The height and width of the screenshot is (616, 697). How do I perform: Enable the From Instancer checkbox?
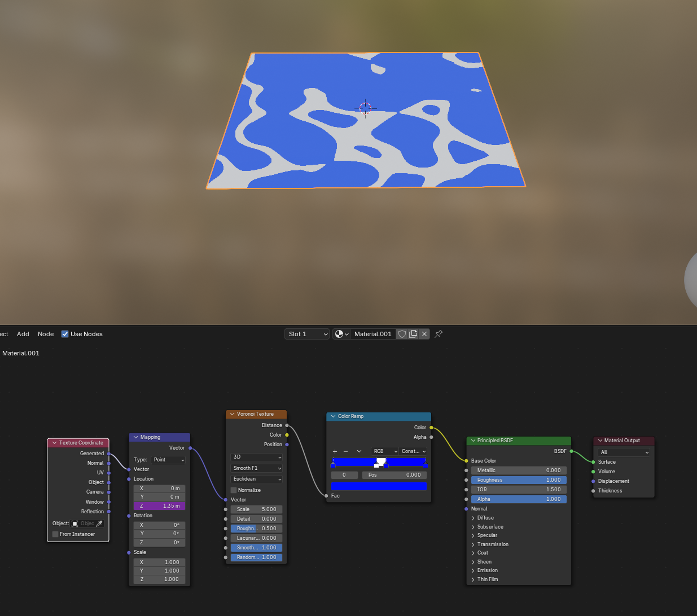tap(55, 534)
